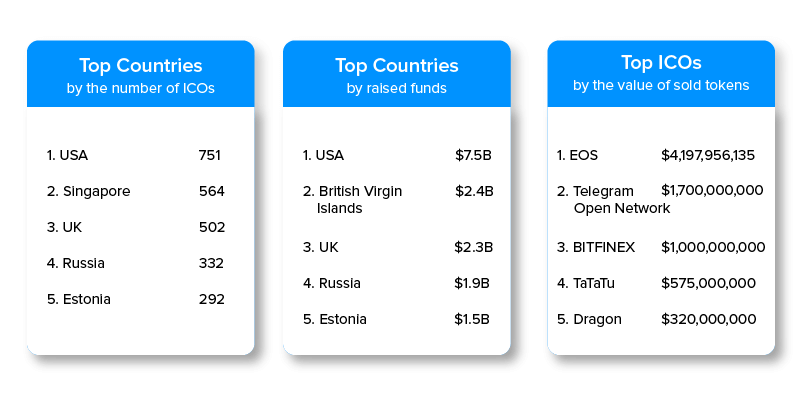Select the $1.9B amount for Russia
Screen dimensions: 801x402
pyautogui.click(x=473, y=283)
